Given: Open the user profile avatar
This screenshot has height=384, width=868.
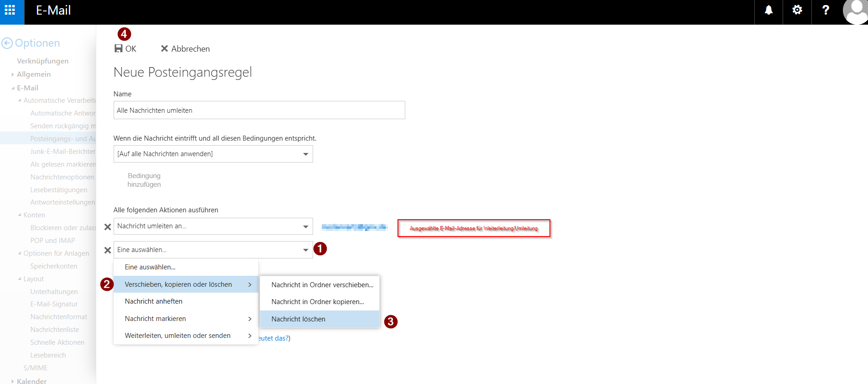Looking at the screenshot, I should click(x=855, y=11).
